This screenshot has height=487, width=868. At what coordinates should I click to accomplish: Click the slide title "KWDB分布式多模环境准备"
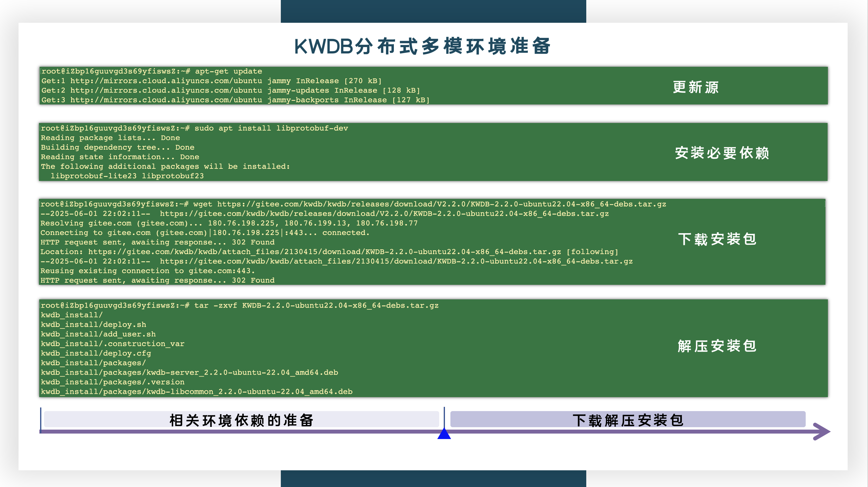point(422,46)
